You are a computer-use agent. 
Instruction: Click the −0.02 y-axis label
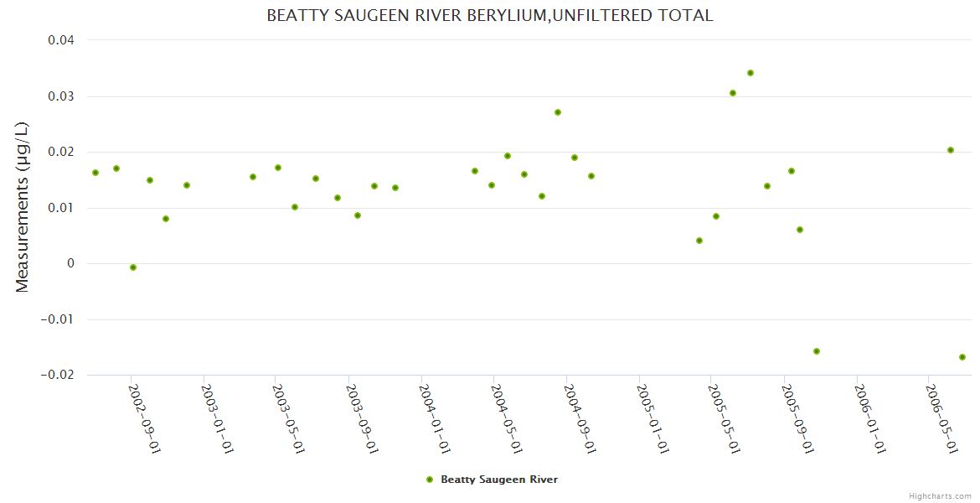point(57,375)
